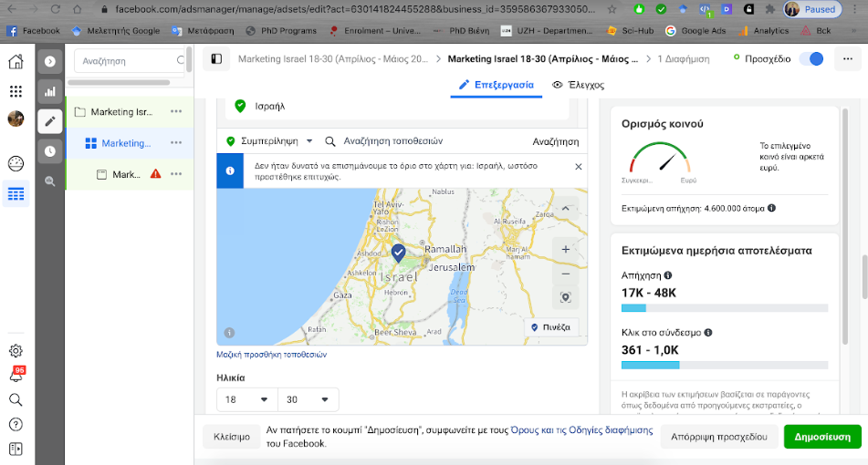Open options for Mark... ad row

pyautogui.click(x=176, y=173)
